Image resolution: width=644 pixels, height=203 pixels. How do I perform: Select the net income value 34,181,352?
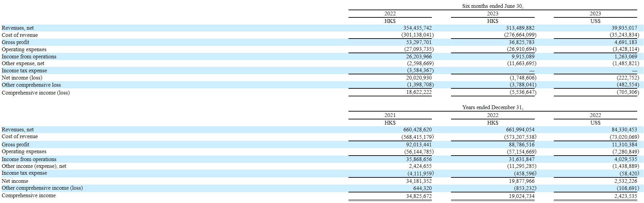click(419, 181)
